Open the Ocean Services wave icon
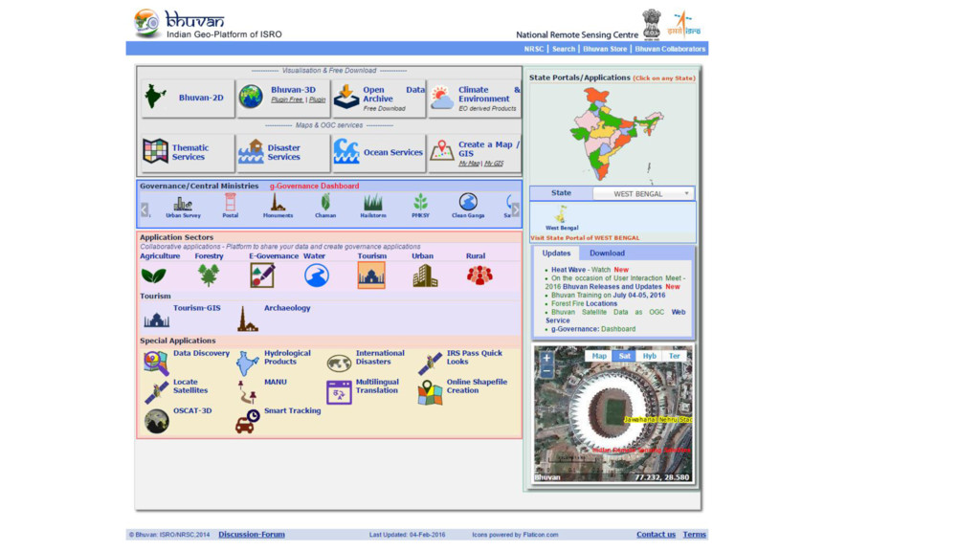The image size is (980, 551). (346, 152)
